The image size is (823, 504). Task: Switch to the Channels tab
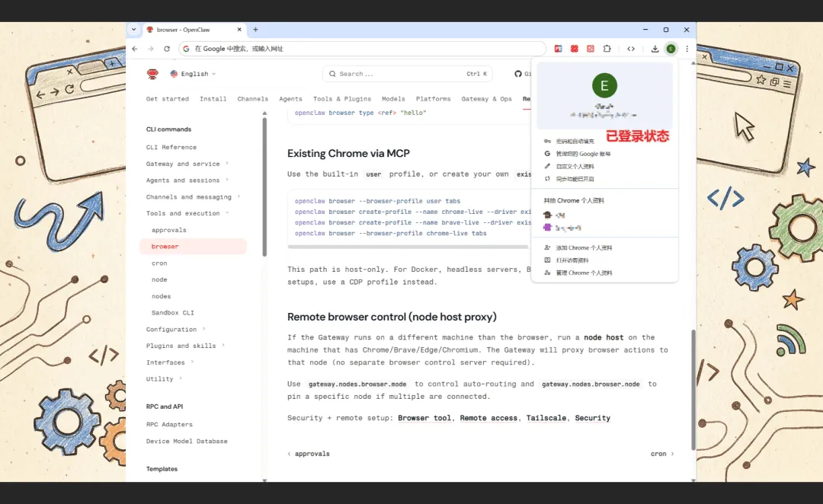252,99
